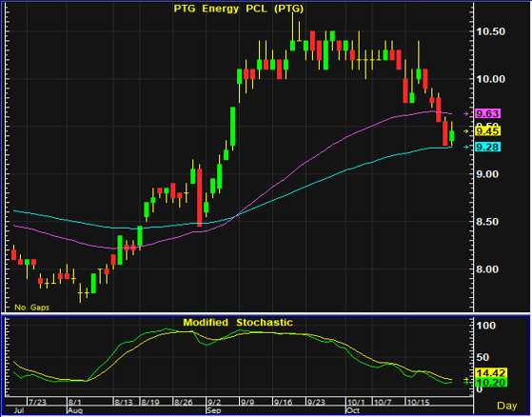Viewport: 532px width, 417px height.
Task: Click the 8/13 date marker
Action: [124, 403]
